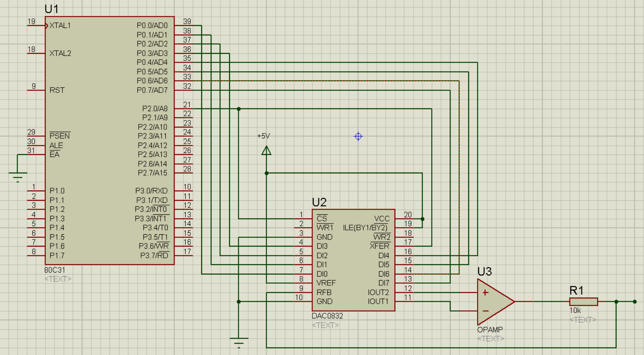The width and height of the screenshot is (644, 355).
Task: Click the P0.7/AD7 pin label
Action: click(x=152, y=90)
